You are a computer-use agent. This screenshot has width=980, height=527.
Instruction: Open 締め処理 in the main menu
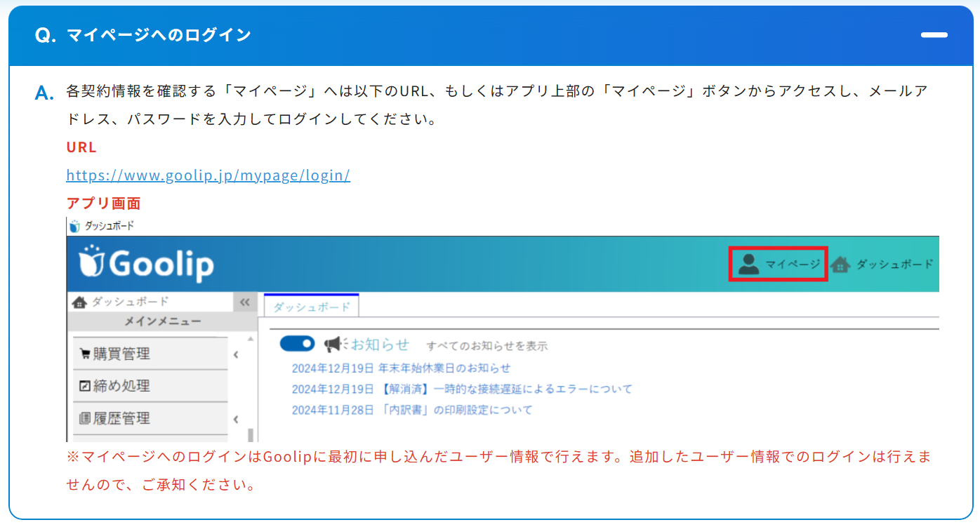click(150, 386)
